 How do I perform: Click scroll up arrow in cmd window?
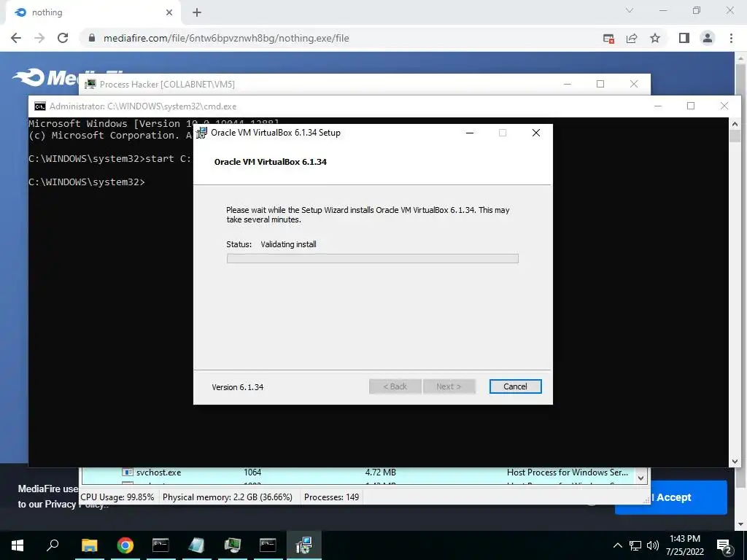tap(735, 123)
